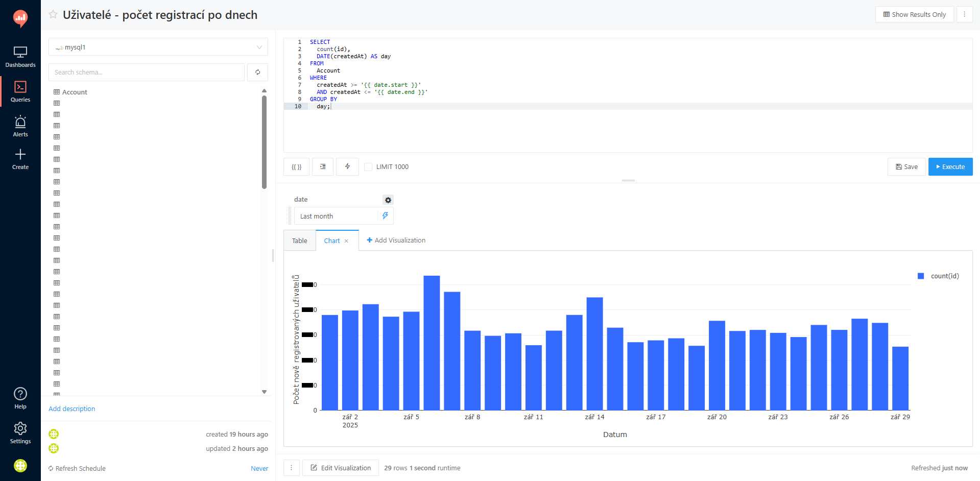
Task: Go to Alerts in the sidebar
Action: click(x=20, y=126)
